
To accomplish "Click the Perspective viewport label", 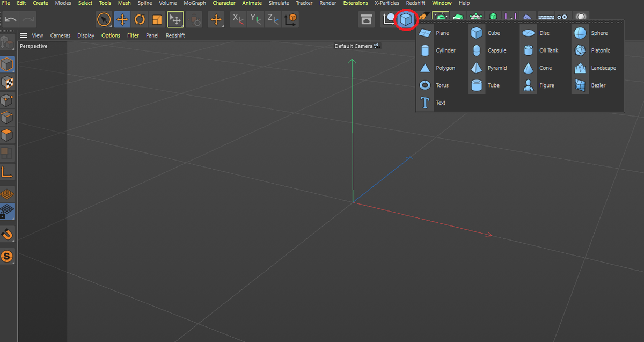I will (34, 46).
